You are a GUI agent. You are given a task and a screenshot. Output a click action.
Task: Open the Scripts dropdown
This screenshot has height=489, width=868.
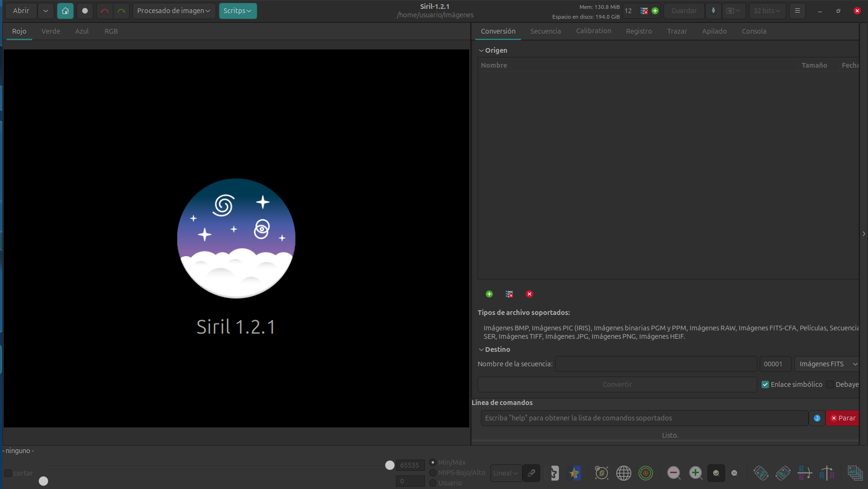pos(238,11)
